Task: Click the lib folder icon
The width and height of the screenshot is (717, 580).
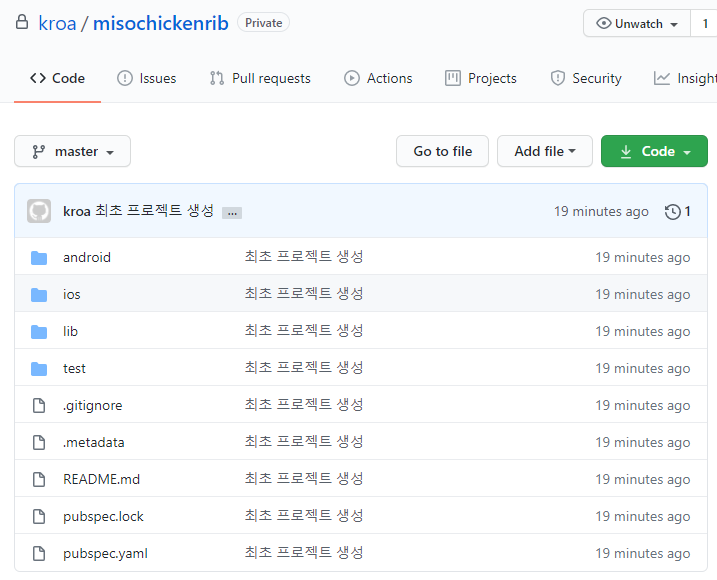Action: coord(39,332)
